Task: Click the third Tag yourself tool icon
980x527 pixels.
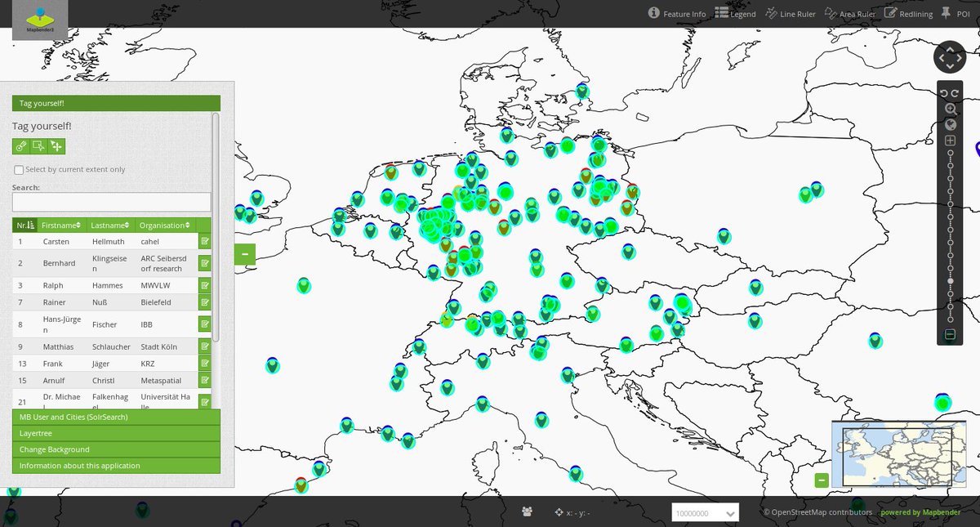Action: tap(56, 146)
